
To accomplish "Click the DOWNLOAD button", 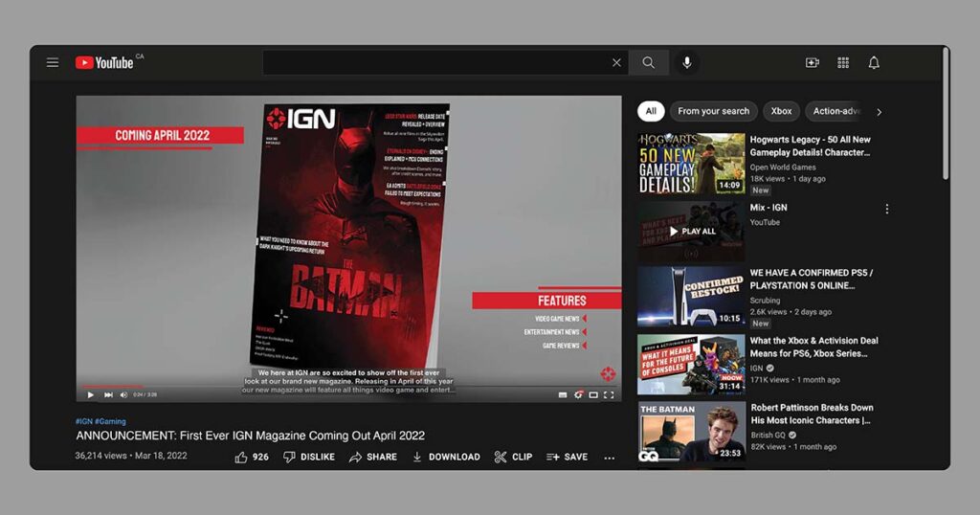I will coord(446,457).
